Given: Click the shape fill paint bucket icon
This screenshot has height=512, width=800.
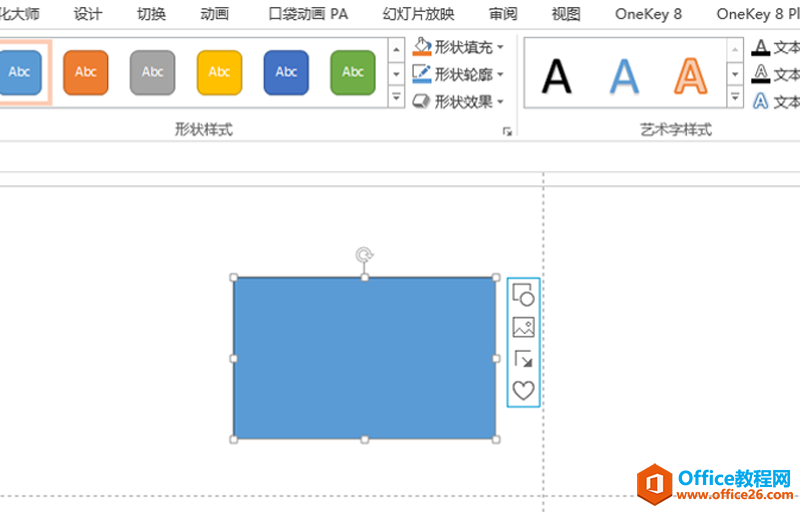Looking at the screenshot, I should (x=422, y=46).
